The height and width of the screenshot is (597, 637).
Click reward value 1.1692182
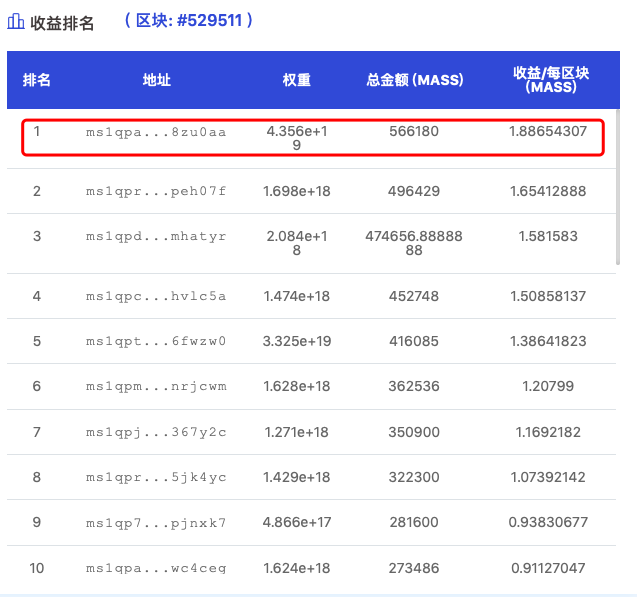coord(548,432)
